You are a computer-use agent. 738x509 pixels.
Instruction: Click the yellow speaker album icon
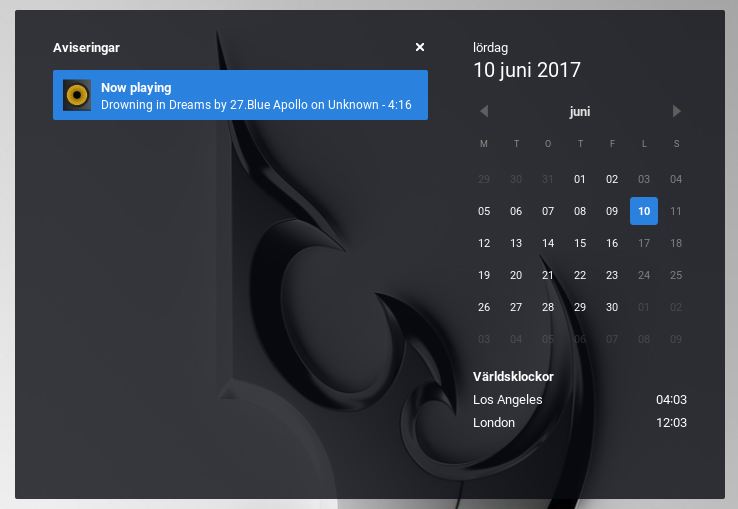pos(77,95)
